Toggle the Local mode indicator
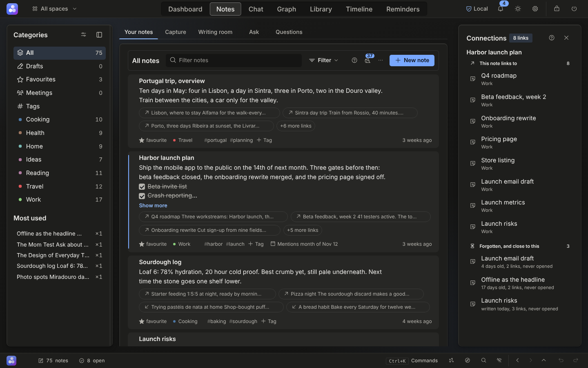This screenshot has width=588, height=368. pos(477,9)
